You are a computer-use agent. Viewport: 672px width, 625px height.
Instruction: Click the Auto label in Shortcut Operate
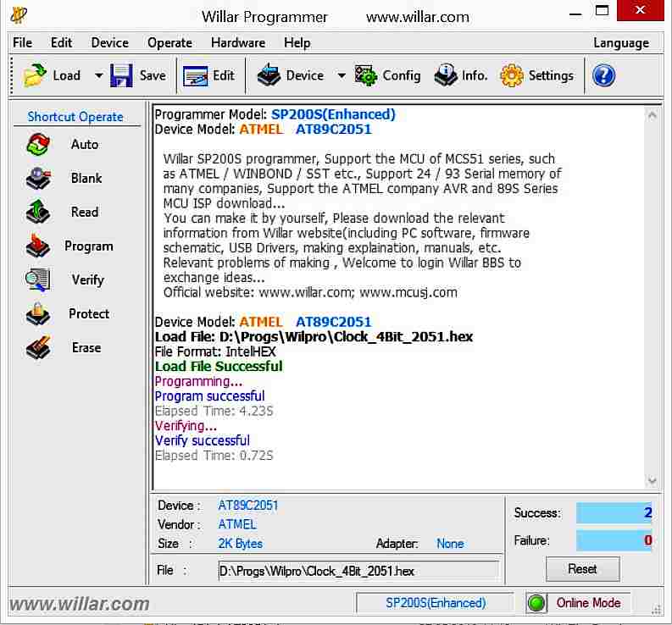(x=85, y=144)
